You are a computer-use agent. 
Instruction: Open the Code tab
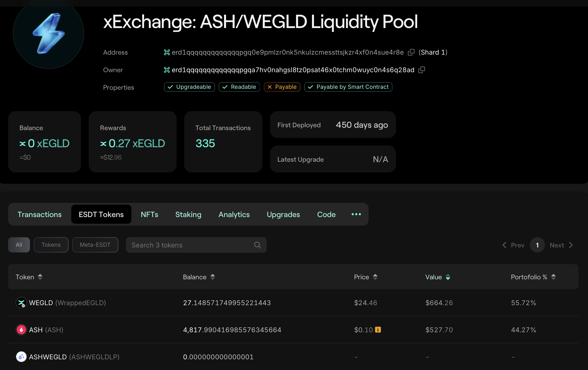click(x=326, y=214)
